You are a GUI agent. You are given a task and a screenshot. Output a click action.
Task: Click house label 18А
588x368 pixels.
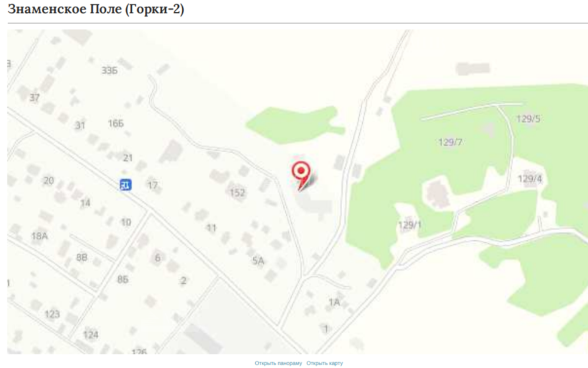pyautogui.click(x=39, y=236)
